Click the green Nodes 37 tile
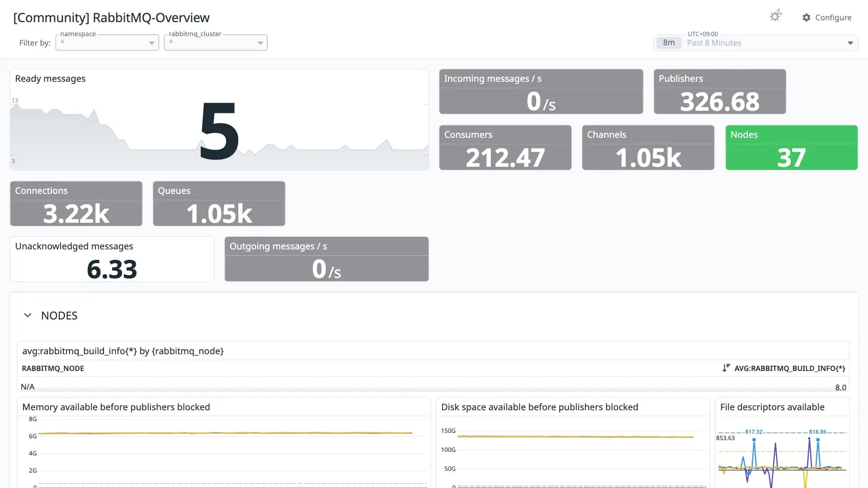 792,148
